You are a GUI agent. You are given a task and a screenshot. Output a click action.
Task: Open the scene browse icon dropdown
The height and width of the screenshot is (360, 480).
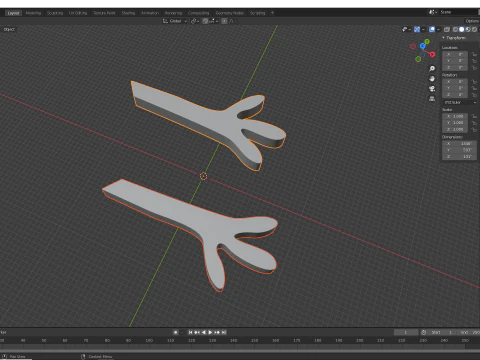433,12
